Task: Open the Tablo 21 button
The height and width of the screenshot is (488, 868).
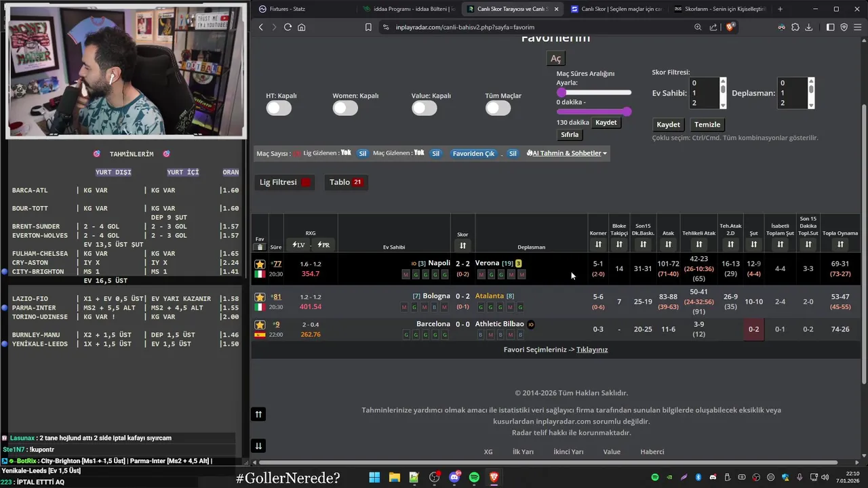Action: pyautogui.click(x=346, y=182)
